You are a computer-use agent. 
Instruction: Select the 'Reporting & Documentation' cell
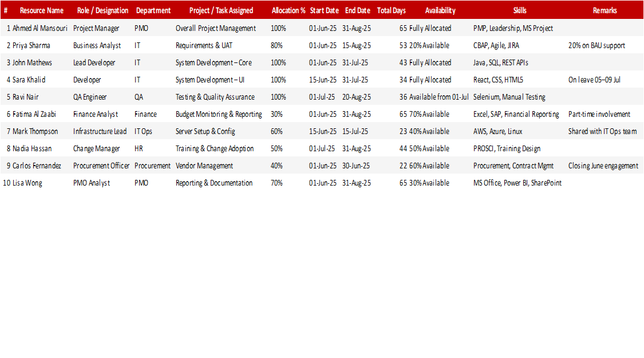(214, 183)
